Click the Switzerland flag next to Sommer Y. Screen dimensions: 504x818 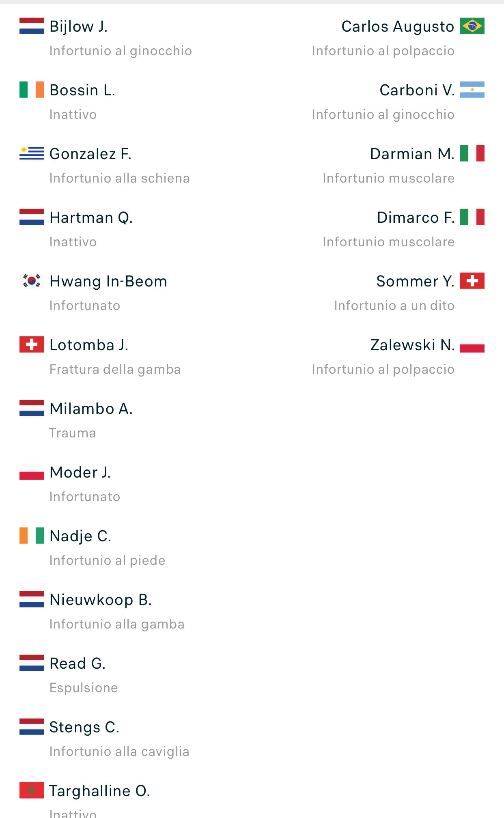click(x=472, y=281)
